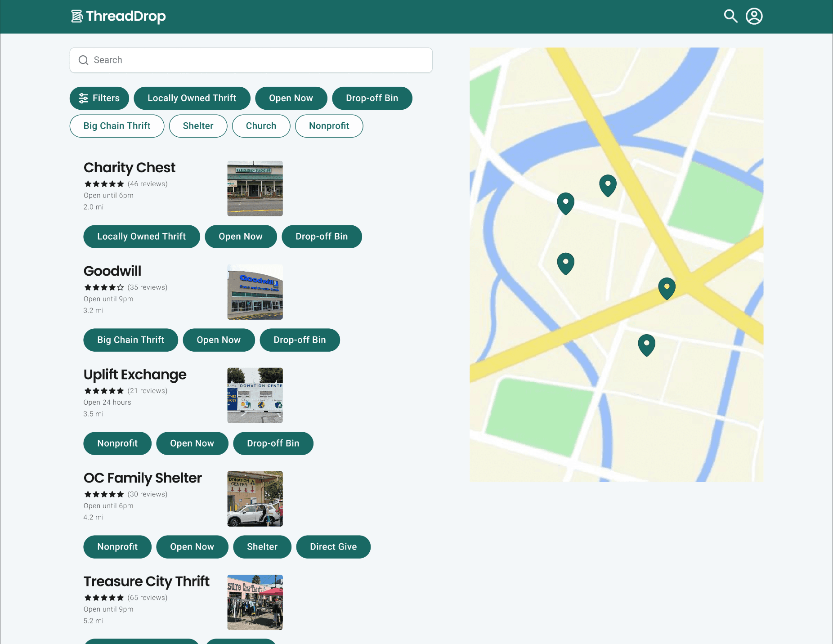Click Charity Chest's Open Now tag

[x=241, y=237]
